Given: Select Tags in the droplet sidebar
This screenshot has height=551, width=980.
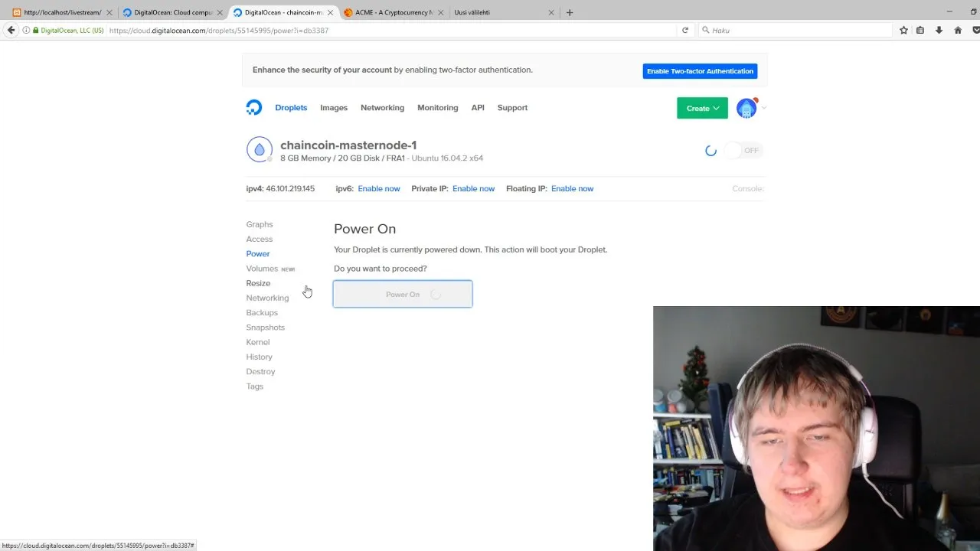Looking at the screenshot, I should pyautogui.click(x=255, y=386).
